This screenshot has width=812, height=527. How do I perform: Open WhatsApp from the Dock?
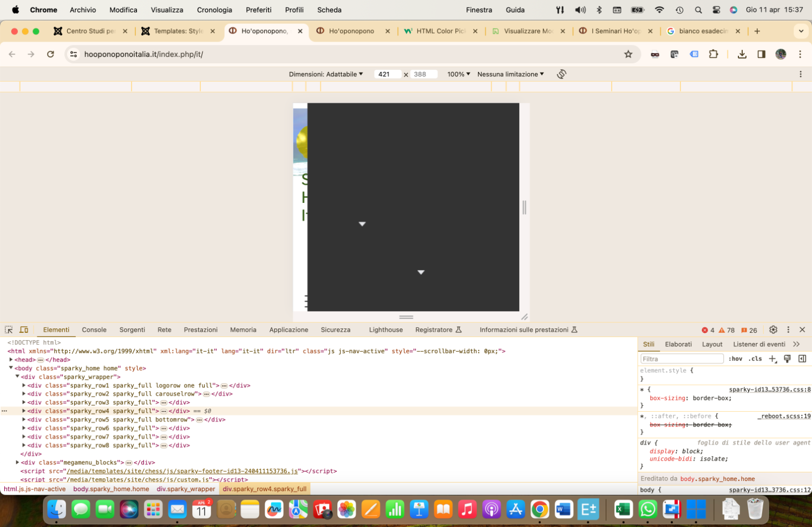click(x=647, y=509)
